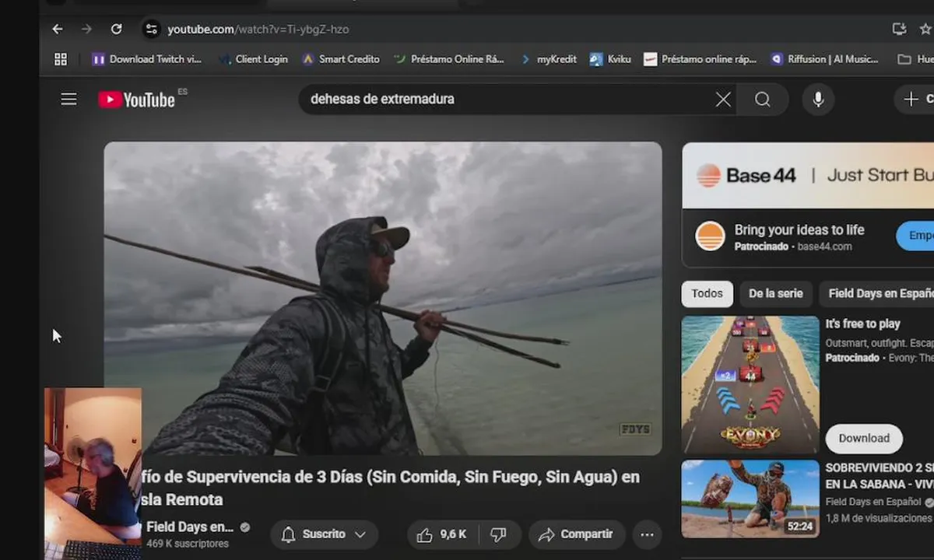Image resolution: width=934 pixels, height=560 pixels.
Task: Dislike the video with the thumbs down icon
Action: [499, 534]
